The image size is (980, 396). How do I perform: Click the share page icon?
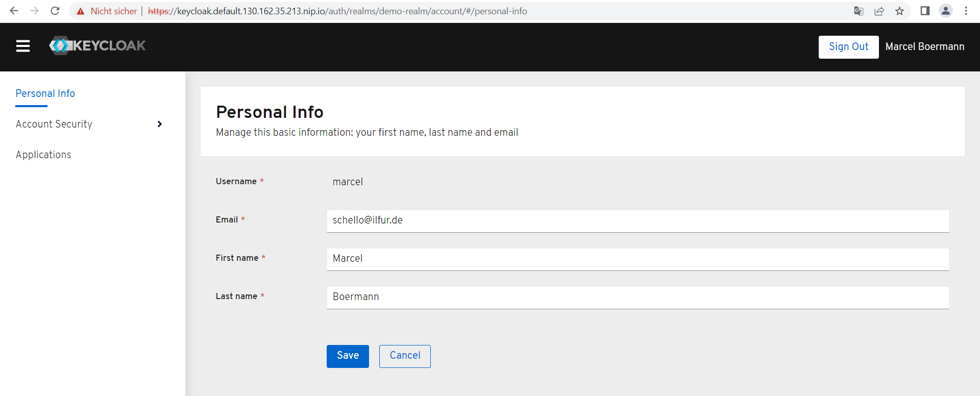879,11
